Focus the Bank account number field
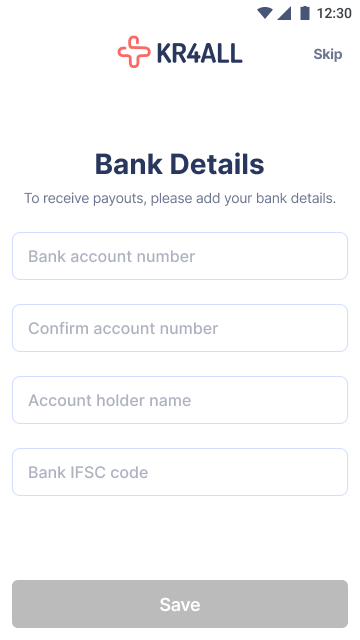Viewport: 360px width, 640px height. pyautogui.click(x=180, y=256)
